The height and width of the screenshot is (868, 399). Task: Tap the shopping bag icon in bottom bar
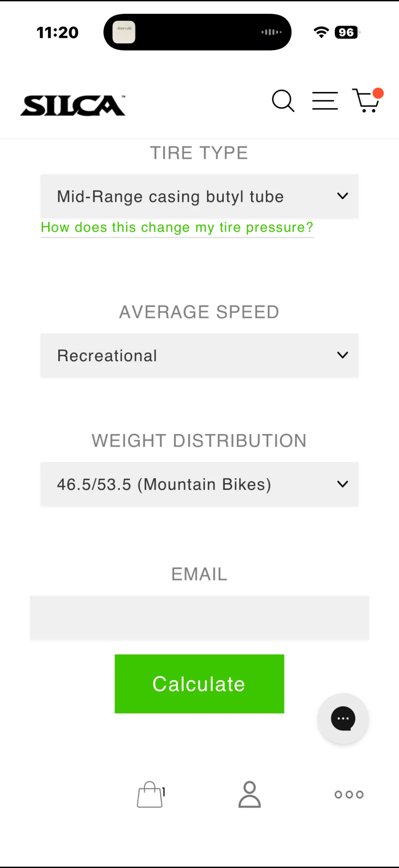(x=150, y=794)
